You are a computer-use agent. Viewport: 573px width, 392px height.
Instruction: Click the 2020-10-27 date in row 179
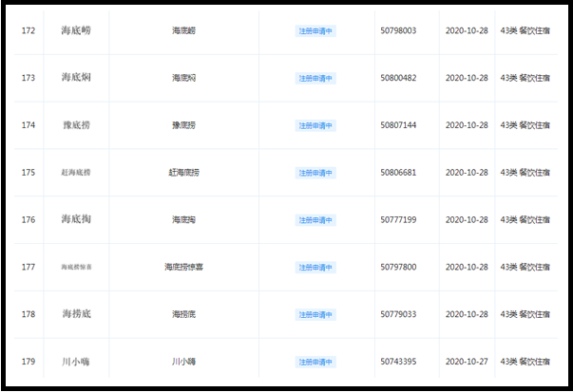coord(467,362)
